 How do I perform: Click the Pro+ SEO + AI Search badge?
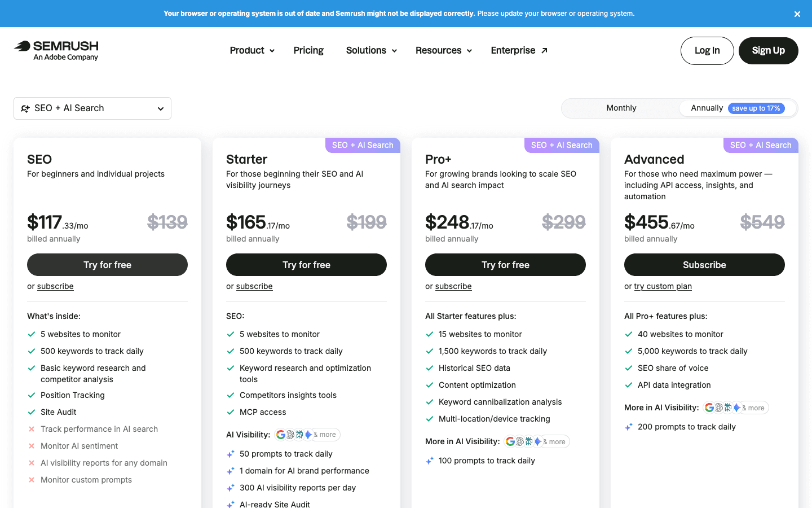(x=562, y=145)
